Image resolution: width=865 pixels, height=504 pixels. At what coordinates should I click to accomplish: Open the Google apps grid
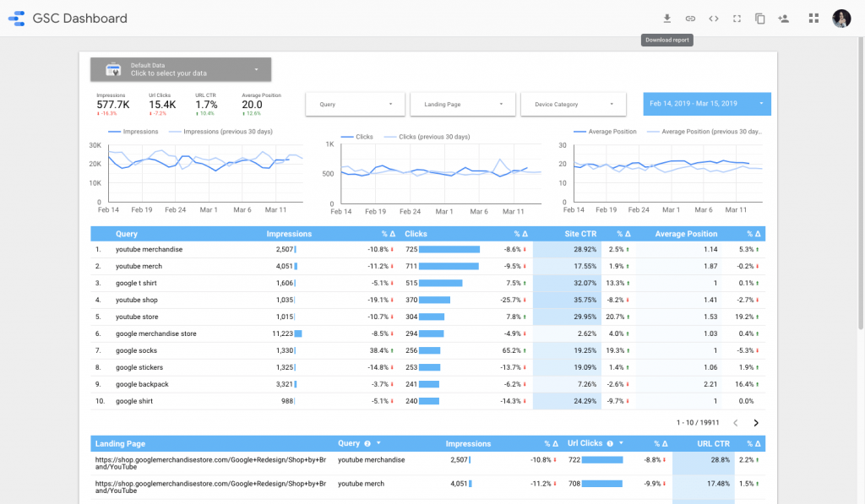pos(813,19)
